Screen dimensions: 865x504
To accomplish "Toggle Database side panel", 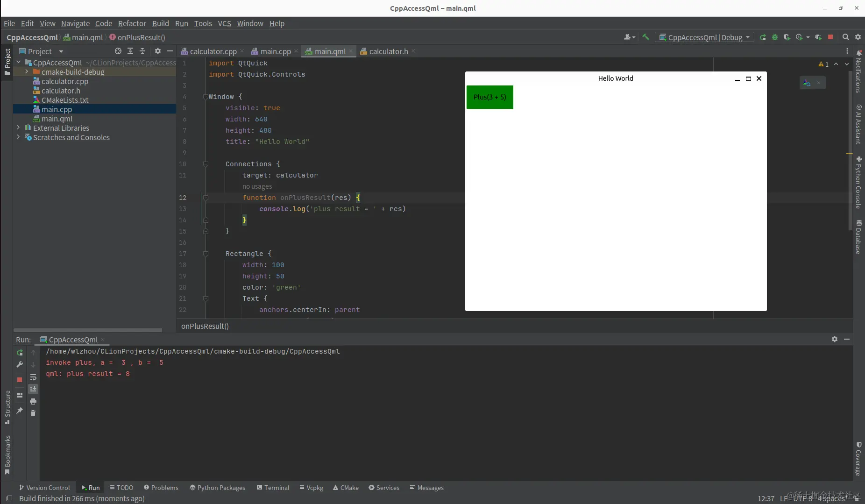I will click(858, 237).
